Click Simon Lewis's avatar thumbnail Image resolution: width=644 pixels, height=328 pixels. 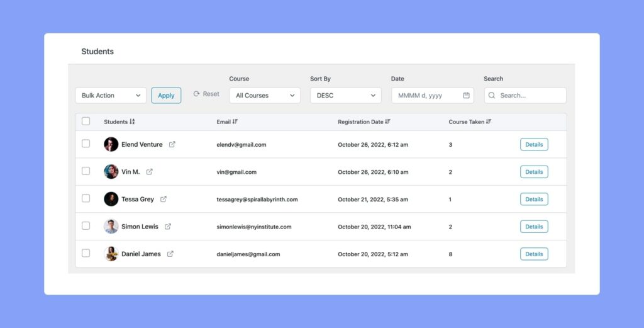pyautogui.click(x=111, y=227)
